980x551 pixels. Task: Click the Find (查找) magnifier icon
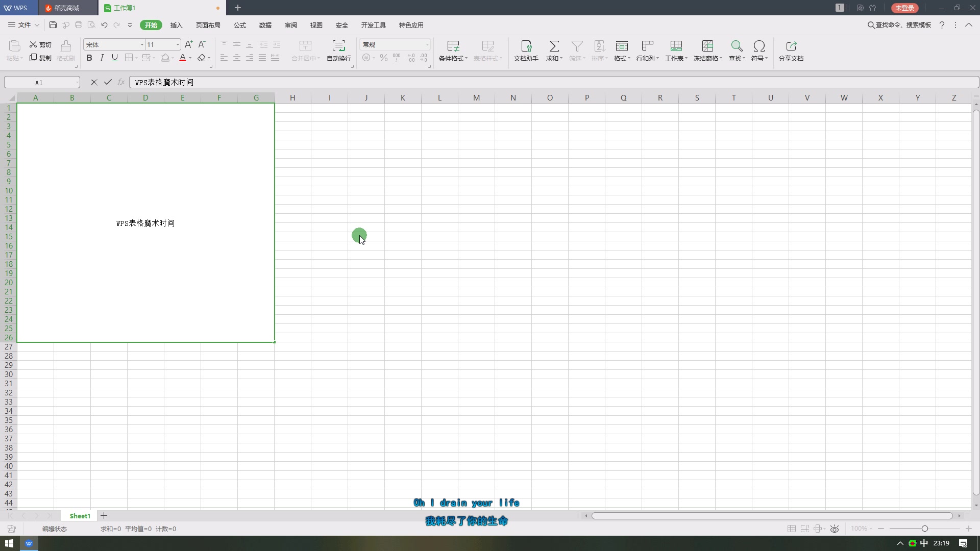(736, 46)
